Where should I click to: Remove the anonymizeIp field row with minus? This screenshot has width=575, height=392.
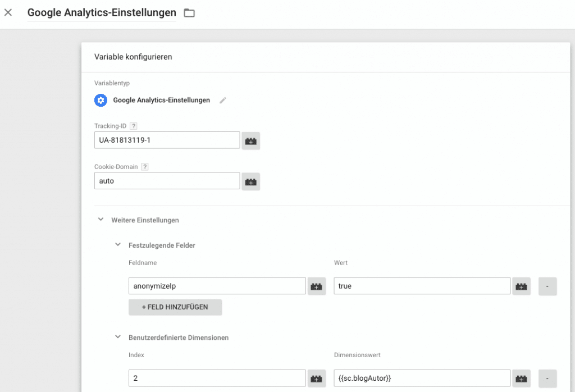pyautogui.click(x=547, y=286)
